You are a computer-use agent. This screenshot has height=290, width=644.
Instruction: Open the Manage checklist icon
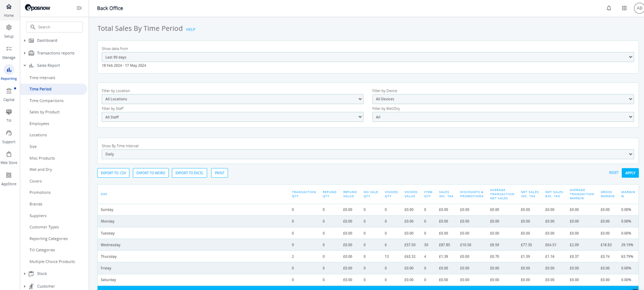(9, 49)
